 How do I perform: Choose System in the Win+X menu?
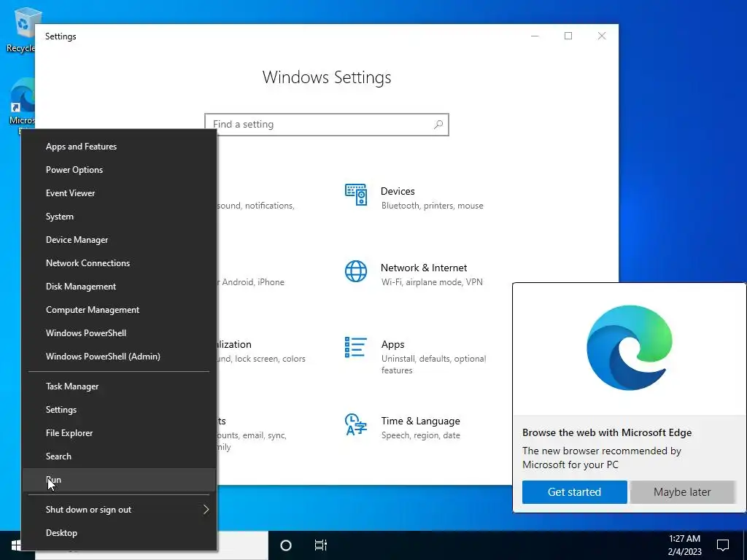tap(119, 216)
